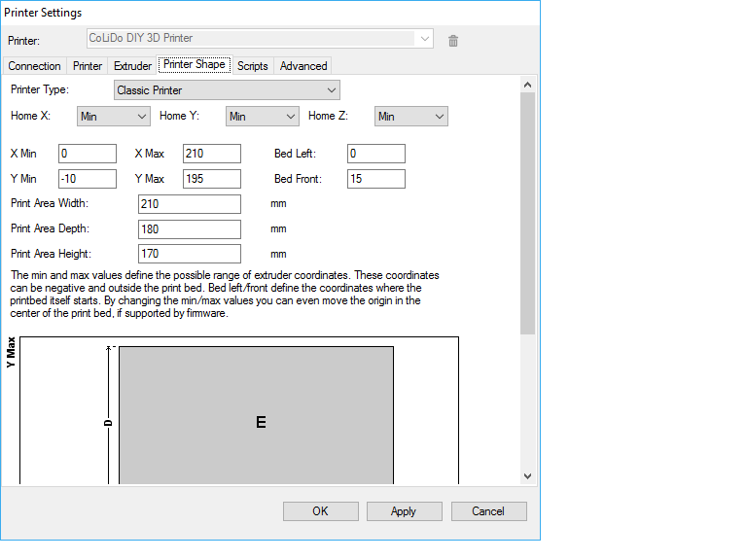Viewport: 747px width, 560px height.
Task: Open the Home Y dropdown
Action: pyautogui.click(x=262, y=117)
